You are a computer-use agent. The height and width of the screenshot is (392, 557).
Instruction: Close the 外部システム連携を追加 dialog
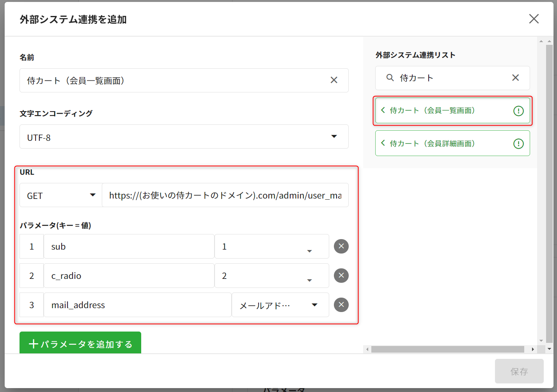click(x=534, y=19)
